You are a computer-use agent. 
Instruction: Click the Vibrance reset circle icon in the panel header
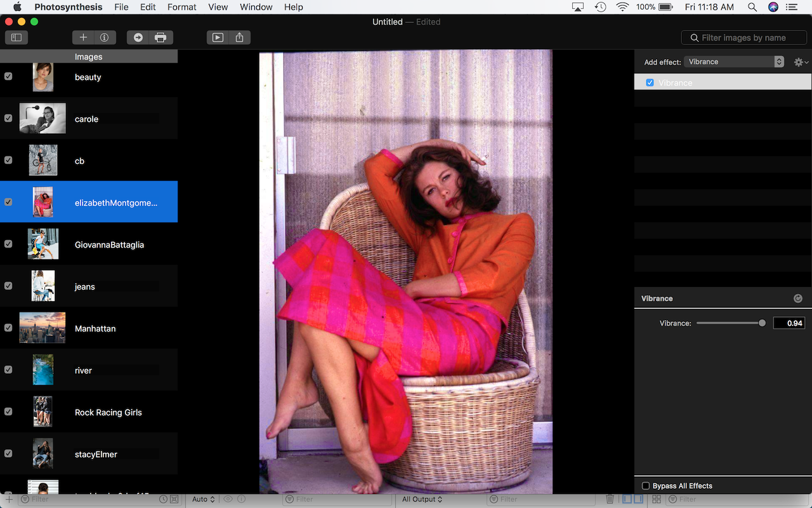tap(797, 298)
